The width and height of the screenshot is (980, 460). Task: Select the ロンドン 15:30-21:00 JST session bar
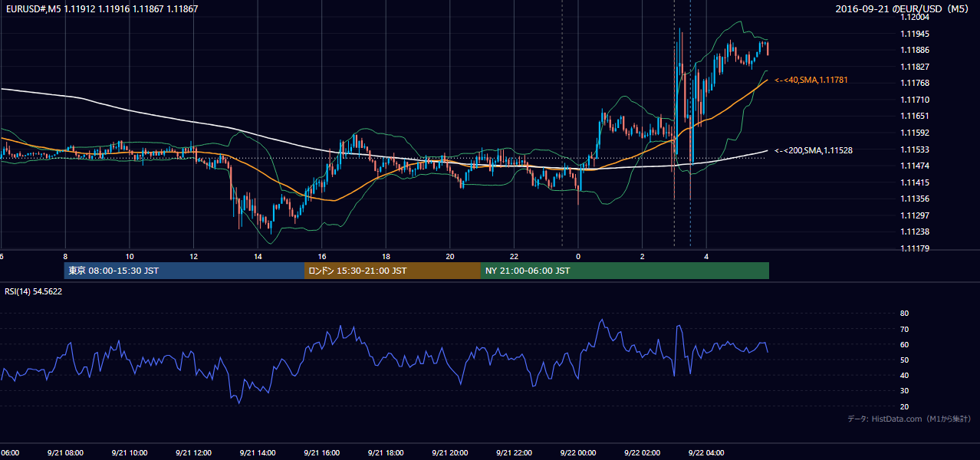click(393, 271)
